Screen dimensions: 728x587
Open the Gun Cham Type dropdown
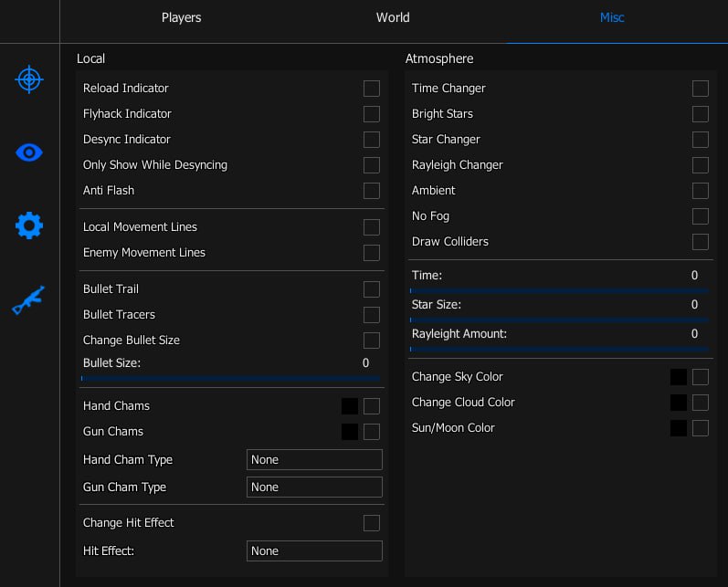coord(314,487)
